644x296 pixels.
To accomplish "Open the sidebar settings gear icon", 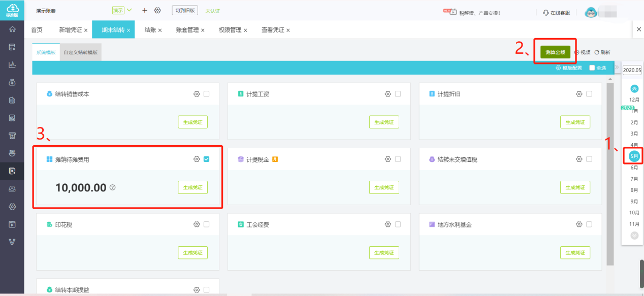I will [12, 206].
